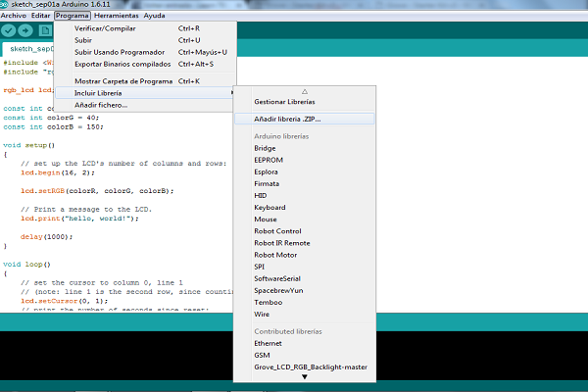
Task: Include the Keyboard library
Action: [305, 208]
